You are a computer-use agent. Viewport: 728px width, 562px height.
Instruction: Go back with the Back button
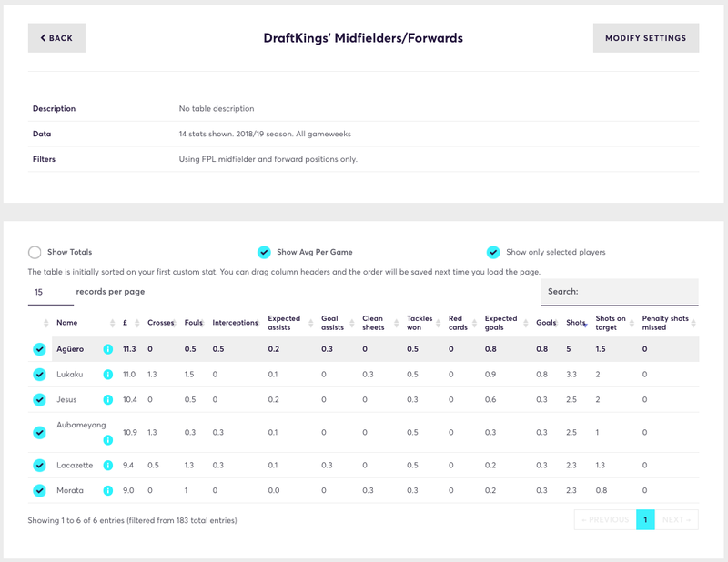pyautogui.click(x=56, y=38)
